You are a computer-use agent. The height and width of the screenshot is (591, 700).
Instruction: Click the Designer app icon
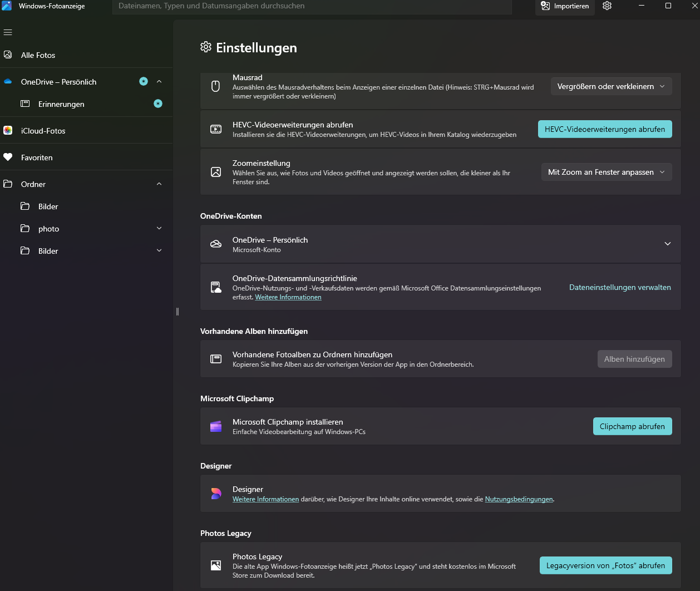(215, 494)
